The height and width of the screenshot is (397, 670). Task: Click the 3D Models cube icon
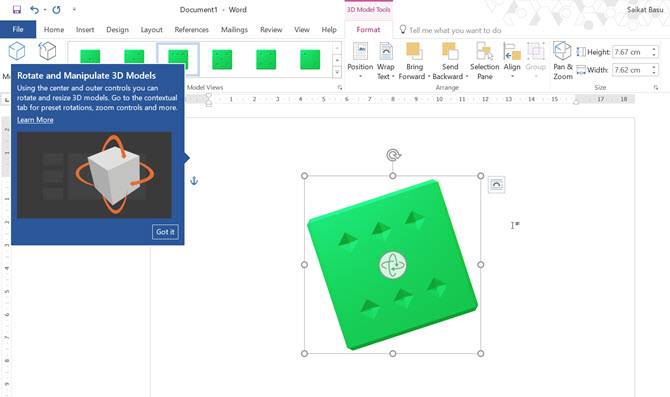point(17,51)
